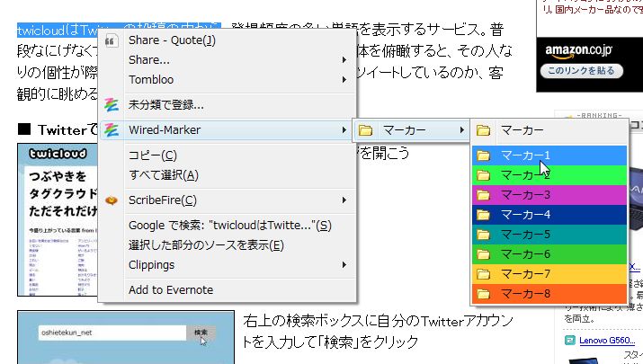Expand arrow on the middle マーカー submenu item
643x364 pixels.
coord(461,130)
